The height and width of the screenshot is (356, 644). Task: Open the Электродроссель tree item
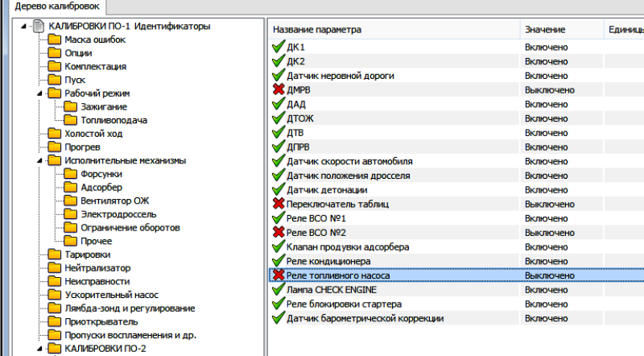pyautogui.click(x=118, y=214)
